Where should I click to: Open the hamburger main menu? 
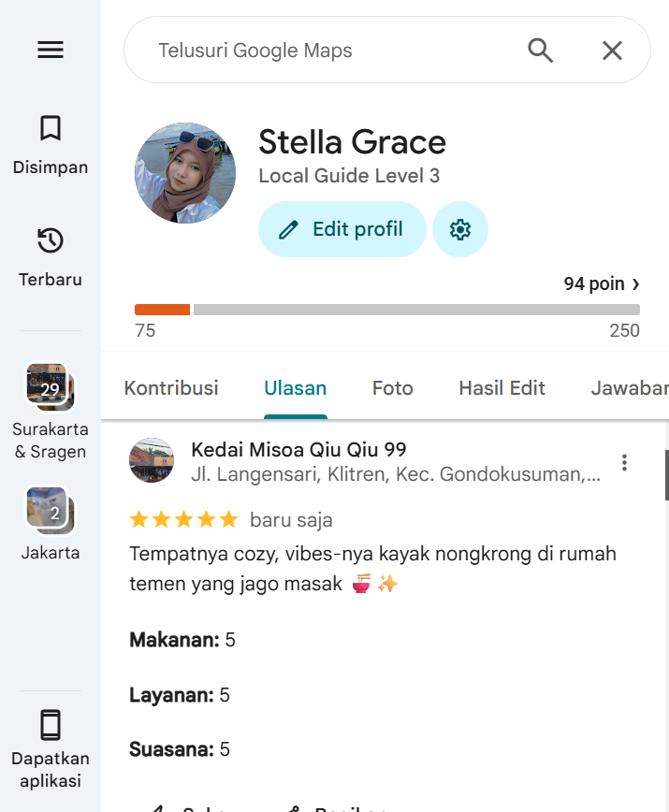click(x=51, y=50)
